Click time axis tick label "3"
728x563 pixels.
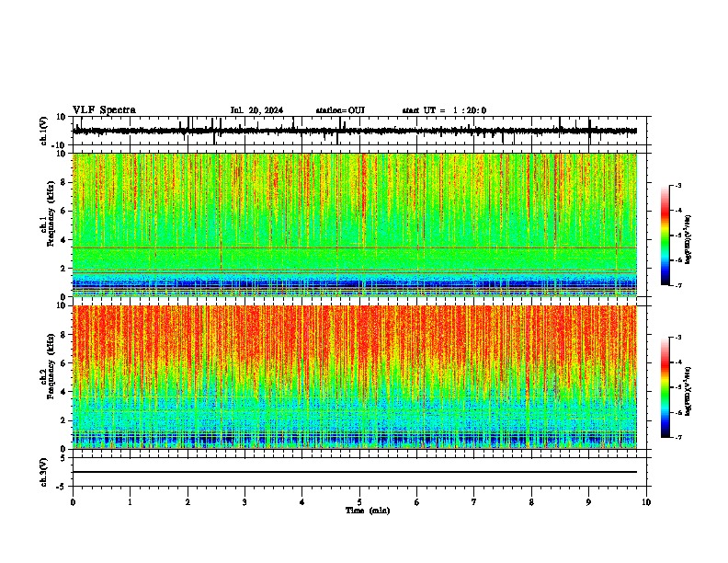tap(245, 502)
